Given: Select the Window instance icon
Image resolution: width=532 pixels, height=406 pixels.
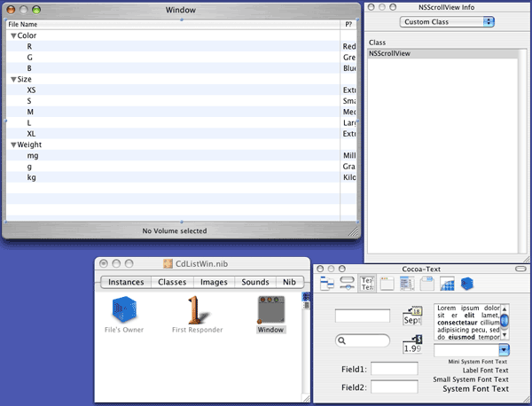Looking at the screenshot, I should pyautogui.click(x=270, y=310).
